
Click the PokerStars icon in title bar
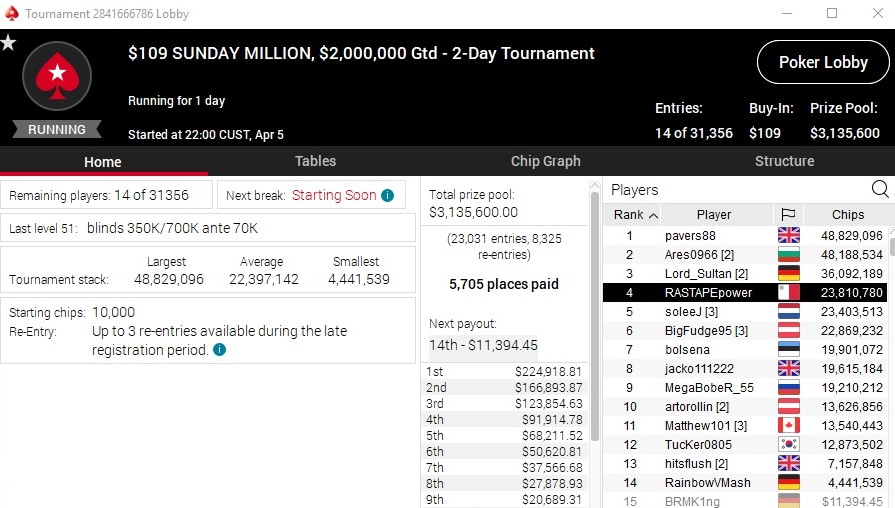(11, 14)
